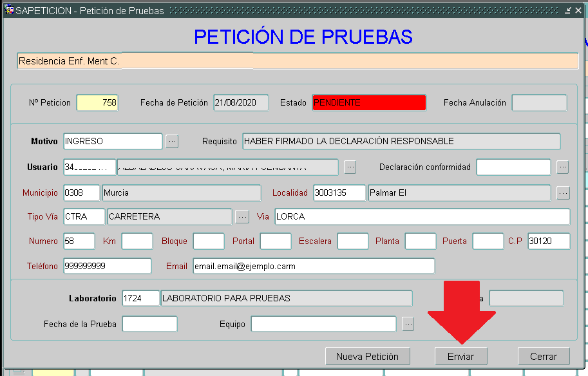Open the Localidad lookup ellipsis button

point(563,193)
